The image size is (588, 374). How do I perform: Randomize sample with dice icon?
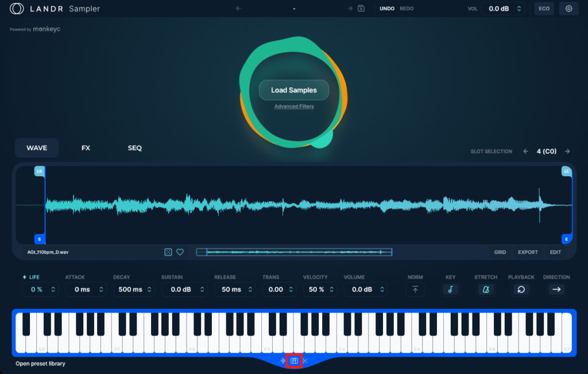pos(168,252)
